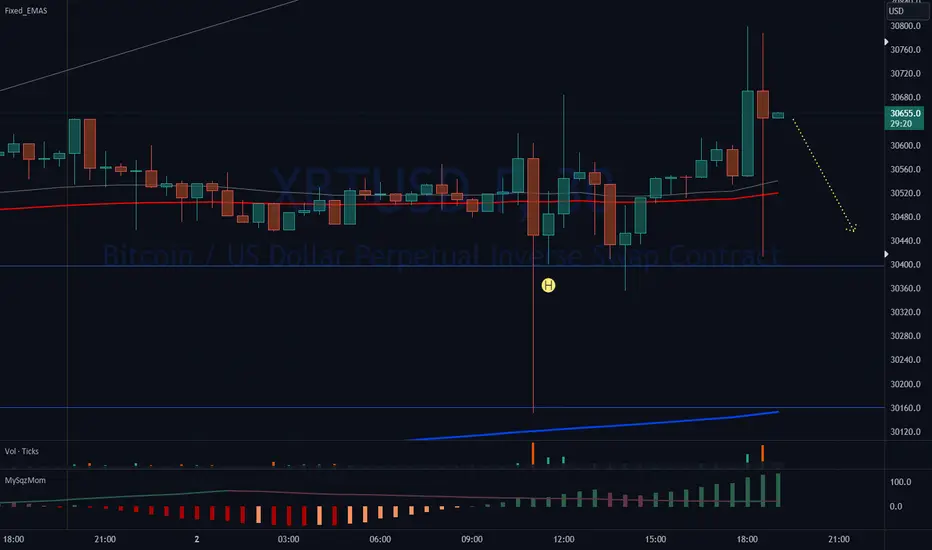Viewport: 932px width, 550px height.
Task: Click the 06:00 time axis label
Action: tap(380, 539)
